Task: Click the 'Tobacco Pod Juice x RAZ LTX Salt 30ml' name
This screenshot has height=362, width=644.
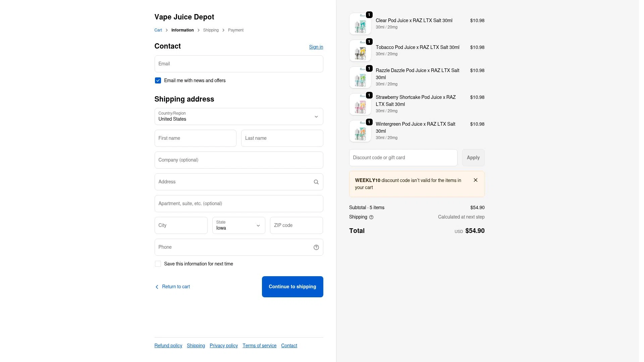Action: [418, 47]
